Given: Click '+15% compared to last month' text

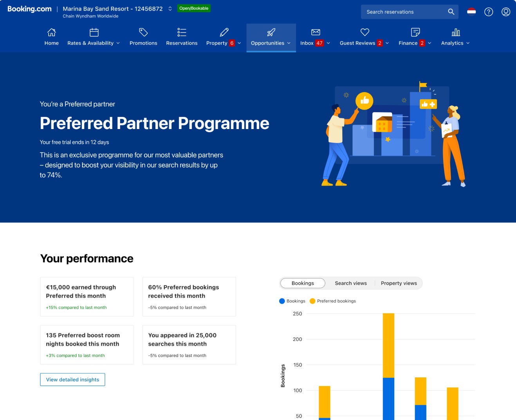Looking at the screenshot, I should (x=76, y=307).
